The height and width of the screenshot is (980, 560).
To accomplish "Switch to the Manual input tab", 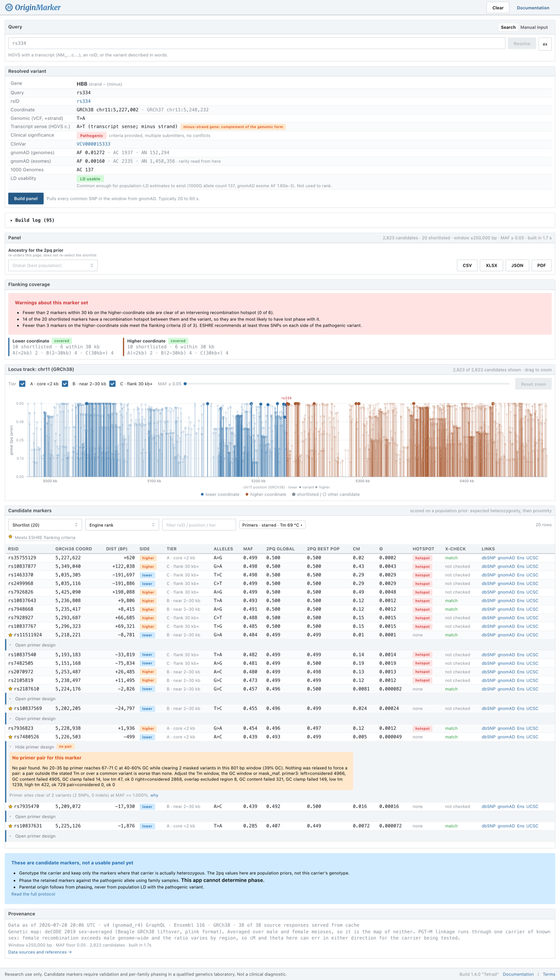I will click(x=534, y=27).
